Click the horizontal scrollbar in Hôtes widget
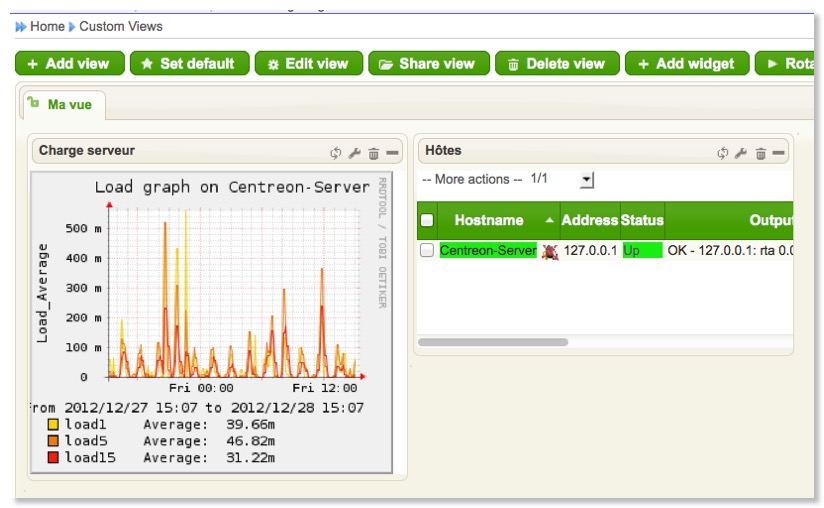 pyautogui.click(x=493, y=342)
